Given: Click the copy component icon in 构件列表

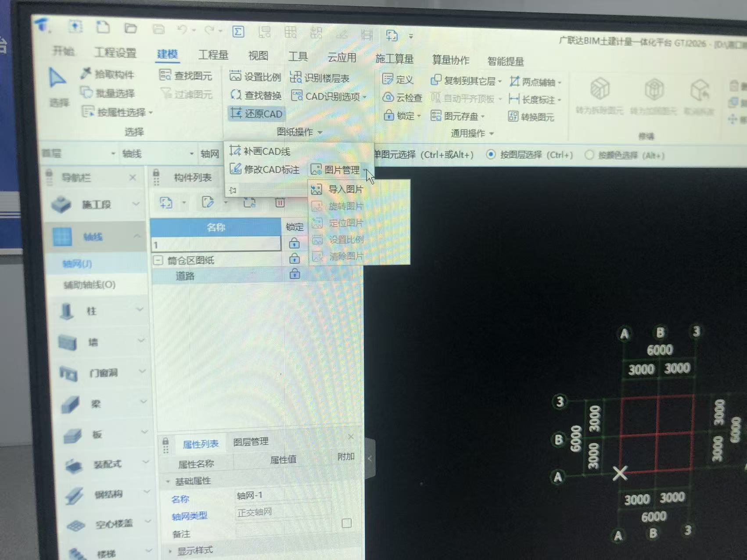Looking at the screenshot, I should coord(249,202).
